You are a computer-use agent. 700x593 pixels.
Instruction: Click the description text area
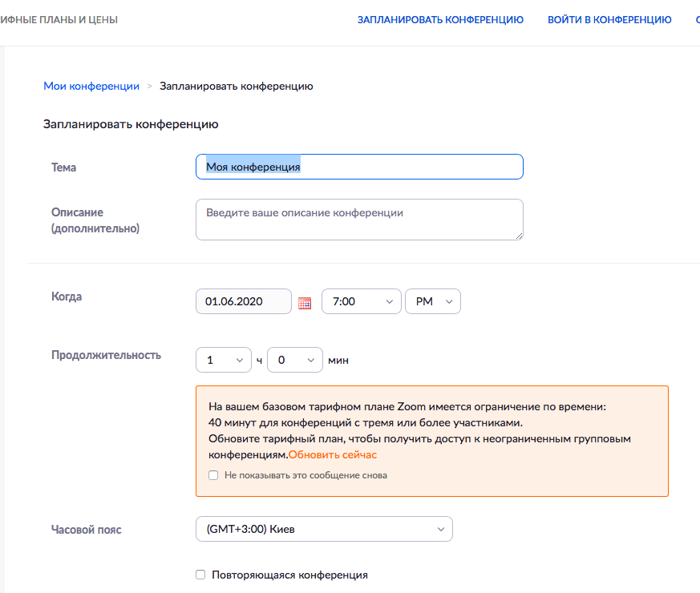[359, 220]
